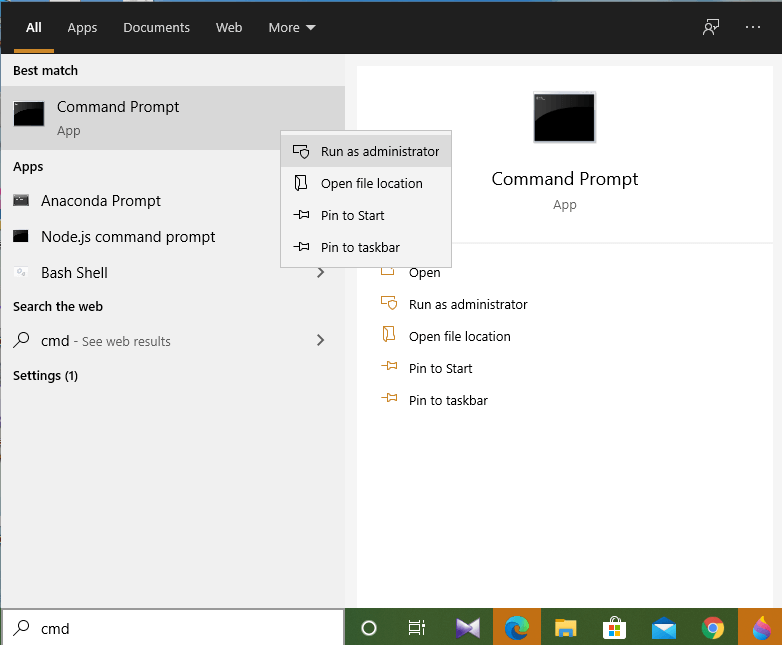Switch to the Apps search tab
Viewport: 782px width, 645px height.
coord(82,27)
